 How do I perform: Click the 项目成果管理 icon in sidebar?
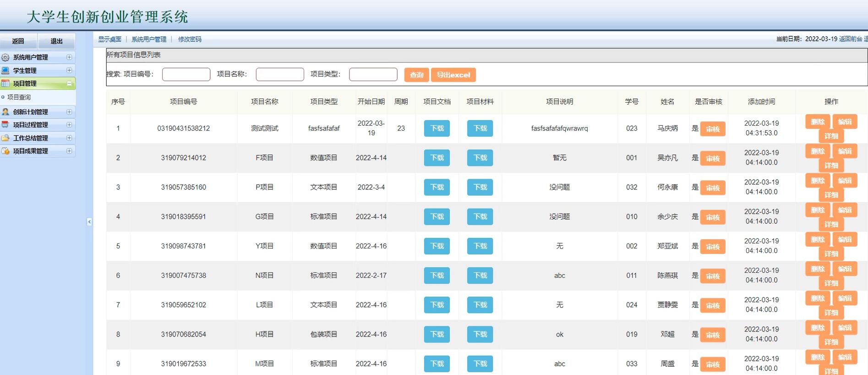tap(5, 151)
